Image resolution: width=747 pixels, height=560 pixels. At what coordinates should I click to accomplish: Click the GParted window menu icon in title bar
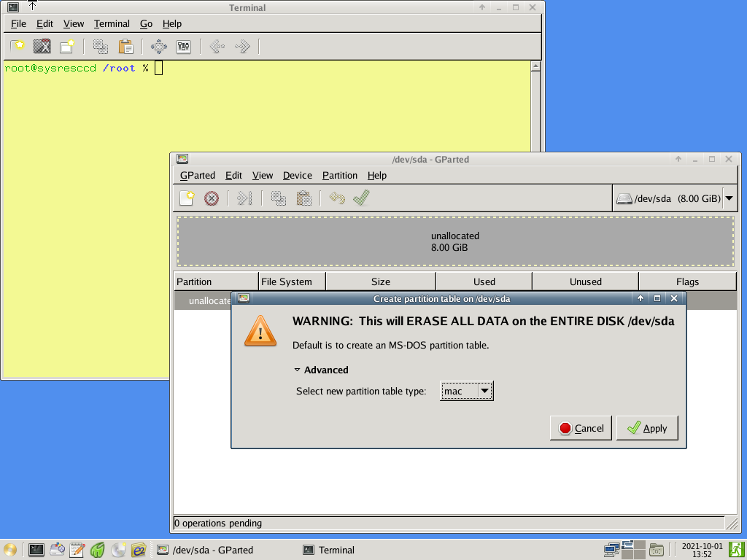point(182,159)
